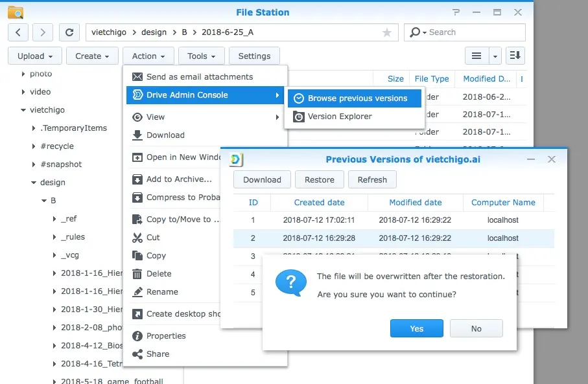Screen dimensions: 588x384
Task: Click the Compress archive icon
Action: tap(137, 198)
